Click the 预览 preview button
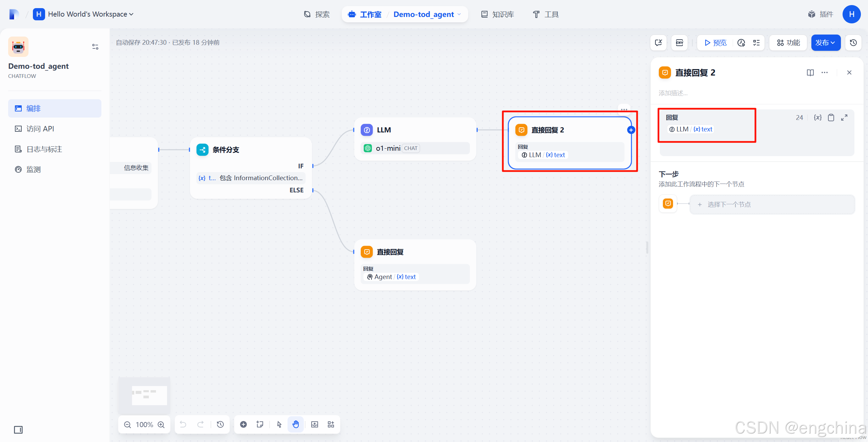 pos(715,43)
